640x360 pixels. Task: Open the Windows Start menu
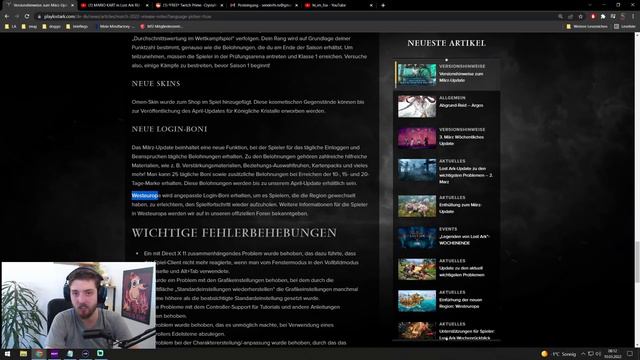(x=7, y=353)
